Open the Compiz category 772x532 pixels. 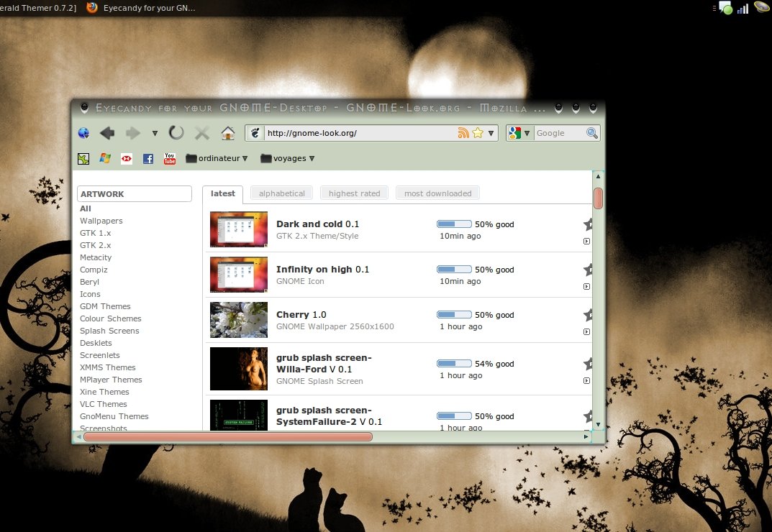pyautogui.click(x=94, y=270)
